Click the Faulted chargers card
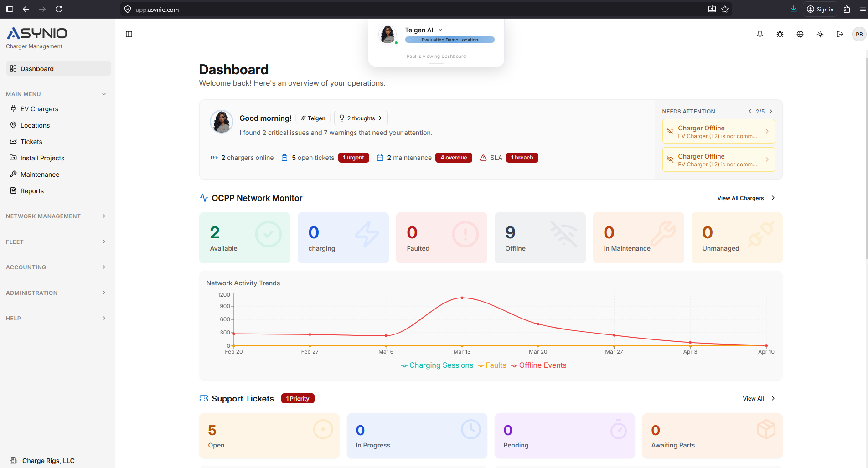This screenshot has width=868, height=468. click(x=442, y=238)
